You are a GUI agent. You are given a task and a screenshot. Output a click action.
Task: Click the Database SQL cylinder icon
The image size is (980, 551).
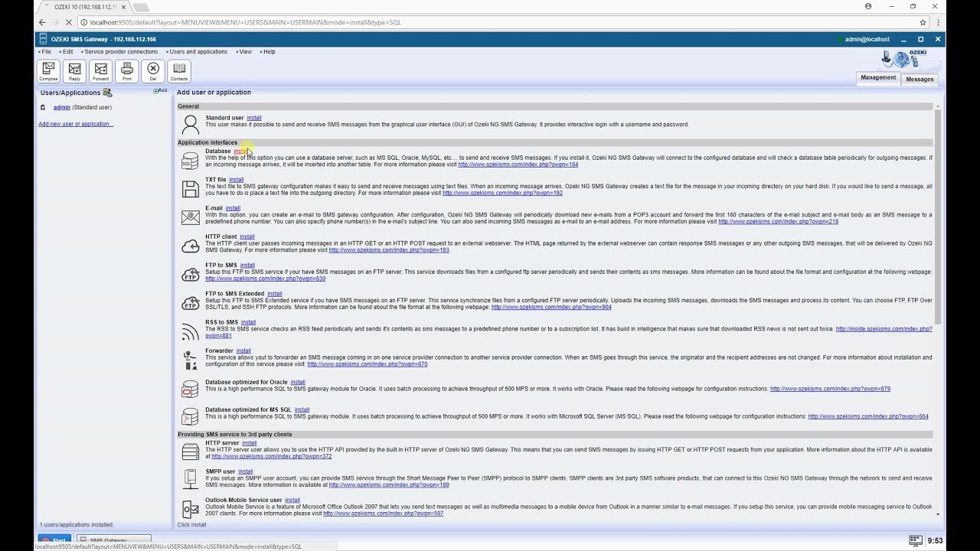(190, 161)
